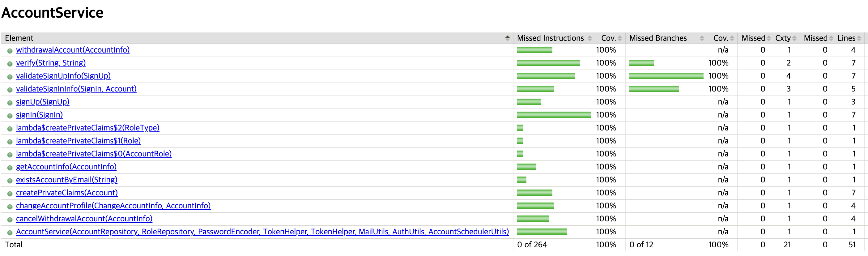Image resolution: width=868 pixels, height=256 pixels.
Task: Open lambda$createPrivateClaims$2(RoleType) link
Action: click(x=87, y=128)
